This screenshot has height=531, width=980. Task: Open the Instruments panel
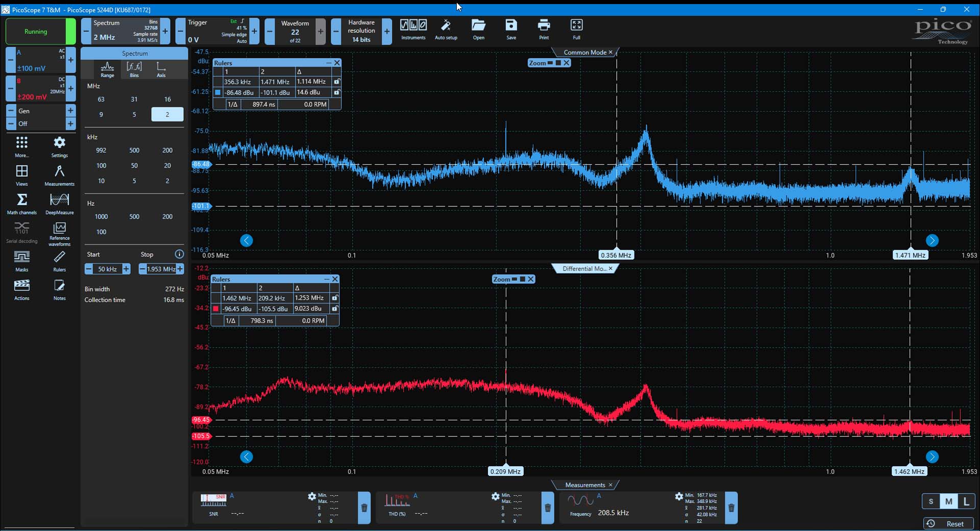pyautogui.click(x=413, y=30)
